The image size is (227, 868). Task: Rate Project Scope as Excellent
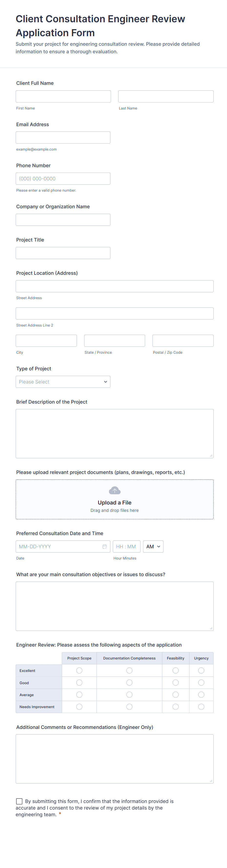pyautogui.click(x=79, y=670)
